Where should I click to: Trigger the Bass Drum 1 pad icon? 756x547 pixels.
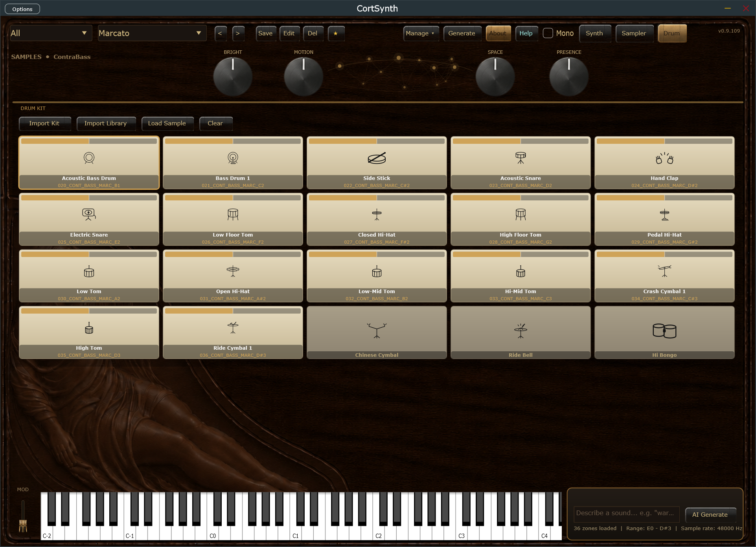tap(233, 158)
